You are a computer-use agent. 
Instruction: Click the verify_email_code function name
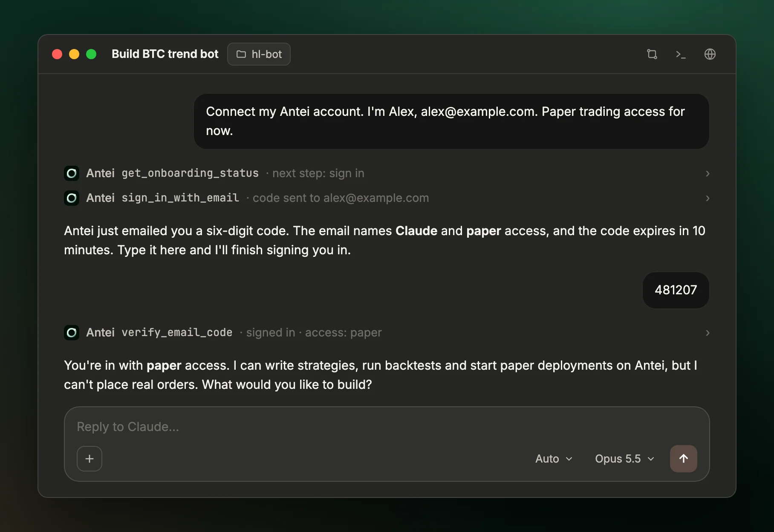click(177, 333)
